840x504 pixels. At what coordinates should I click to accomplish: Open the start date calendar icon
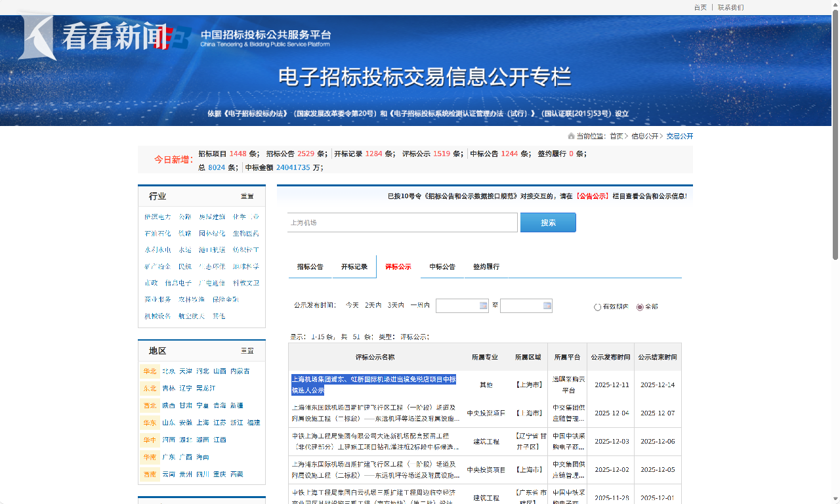tap(484, 306)
